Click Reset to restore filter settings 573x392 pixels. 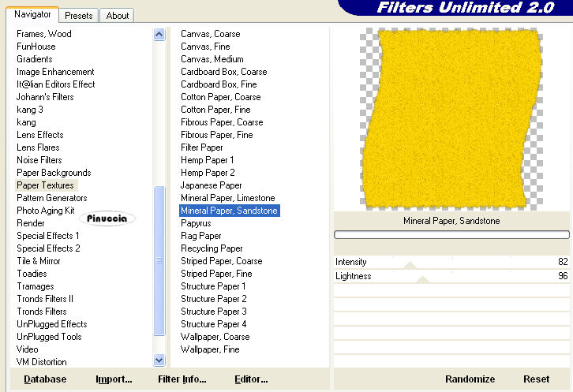536,379
